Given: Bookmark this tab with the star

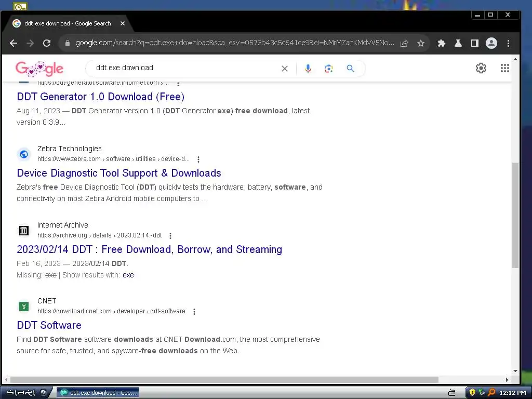Looking at the screenshot, I should (x=421, y=44).
